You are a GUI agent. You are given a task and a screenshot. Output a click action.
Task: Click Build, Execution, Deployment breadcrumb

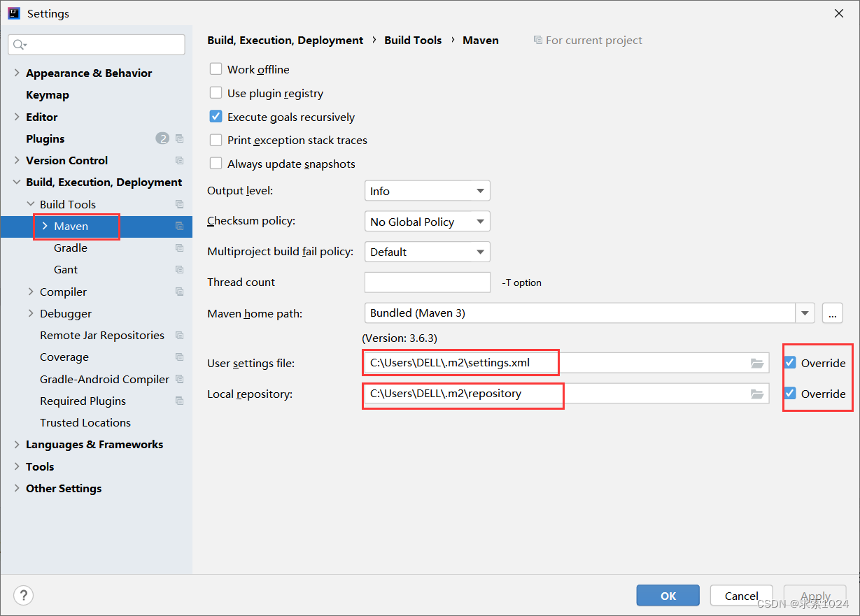(x=286, y=41)
